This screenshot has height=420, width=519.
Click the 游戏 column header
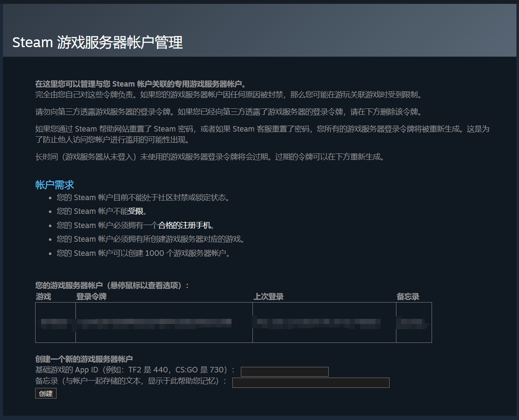tap(43, 297)
